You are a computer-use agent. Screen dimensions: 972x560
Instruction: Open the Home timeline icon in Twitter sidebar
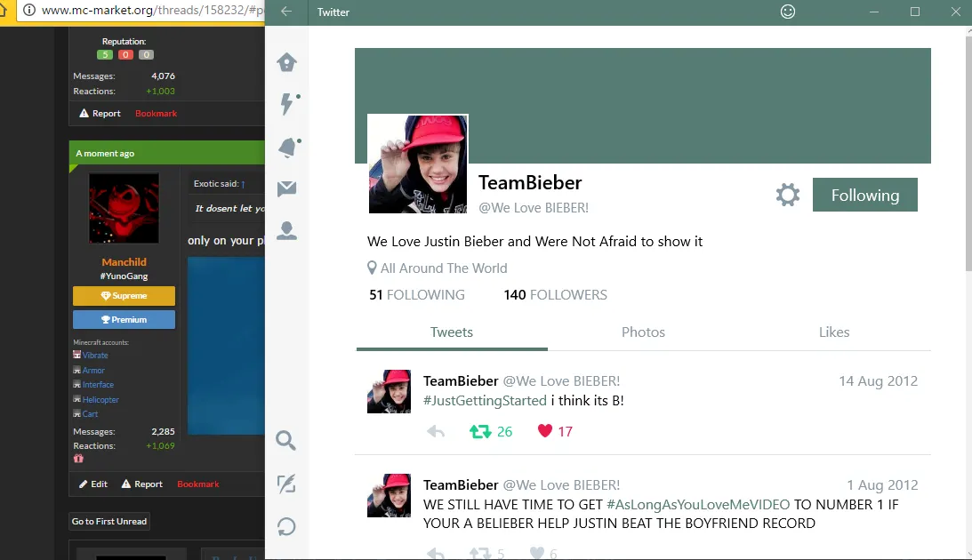click(x=286, y=62)
